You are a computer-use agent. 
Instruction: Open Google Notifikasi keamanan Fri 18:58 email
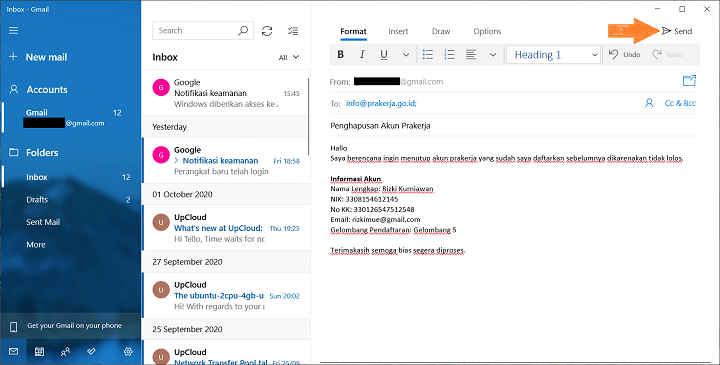click(226, 161)
